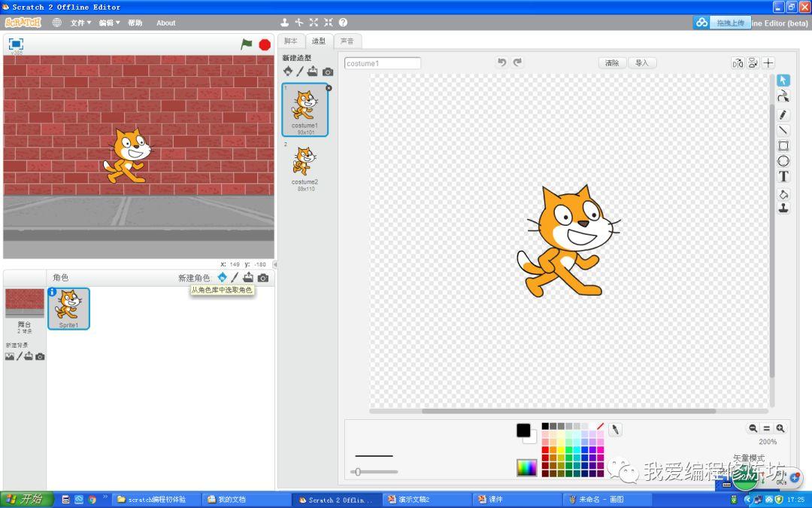Select the Delete scissors tool in top bar

pyautogui.click(x=298, y=23)
